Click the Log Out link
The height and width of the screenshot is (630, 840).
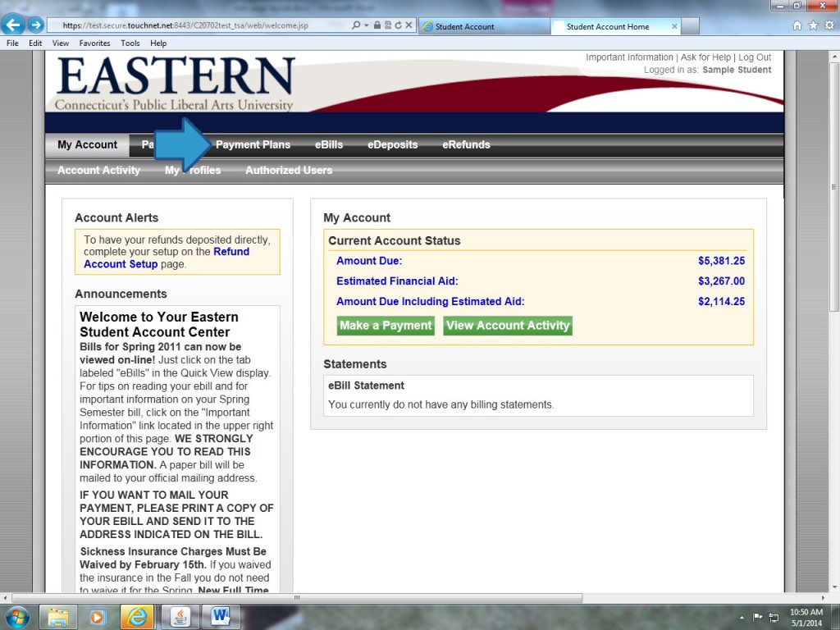(x=755, y=57)
